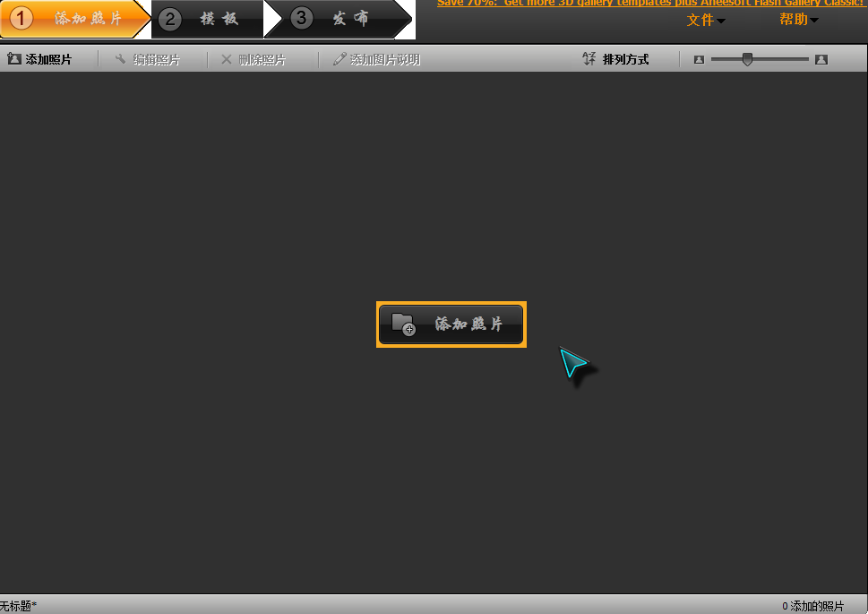This screenshot has width=868, height=614.
Task: Open the 帮助 menu
Action: [x=799, y=20]
